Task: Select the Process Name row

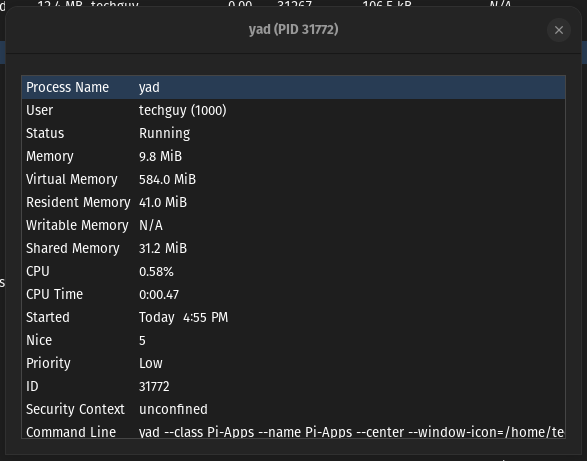Action: [294, 87]
